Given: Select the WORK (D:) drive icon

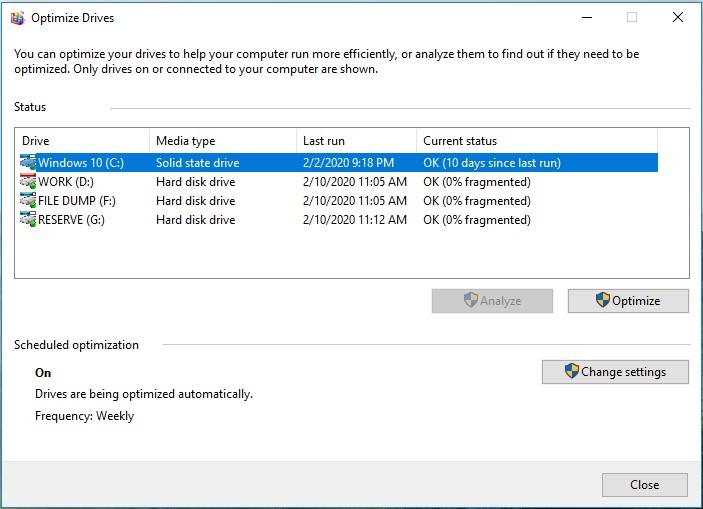Looking at the screenshot, I should coord(28,181).
